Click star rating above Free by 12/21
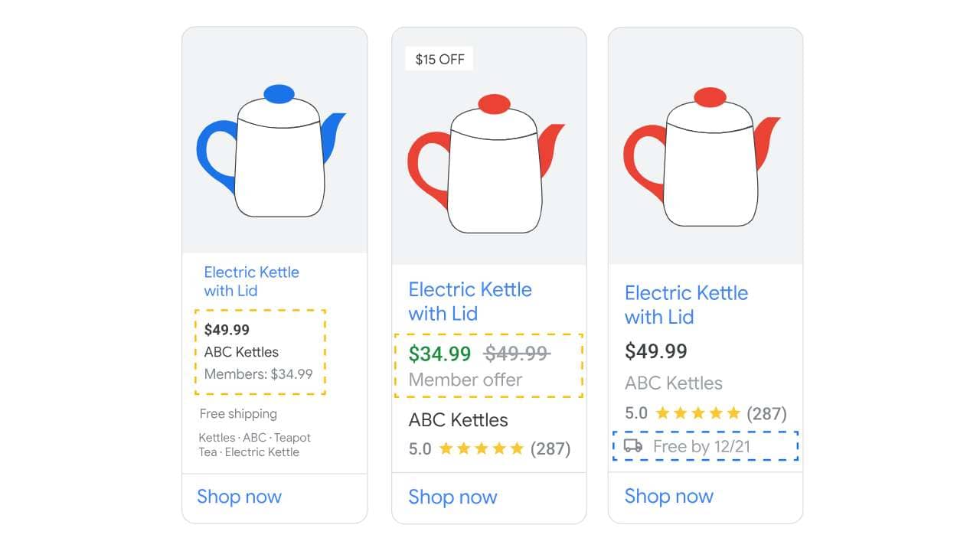Viewport: 980px width, 551px height. point(697,413)
